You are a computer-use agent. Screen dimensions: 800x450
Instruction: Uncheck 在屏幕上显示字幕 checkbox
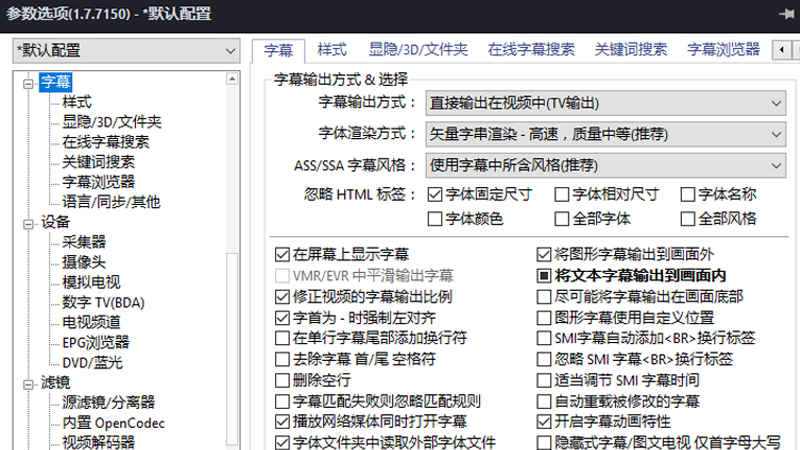pyautogui.click(x=283, y=254)
